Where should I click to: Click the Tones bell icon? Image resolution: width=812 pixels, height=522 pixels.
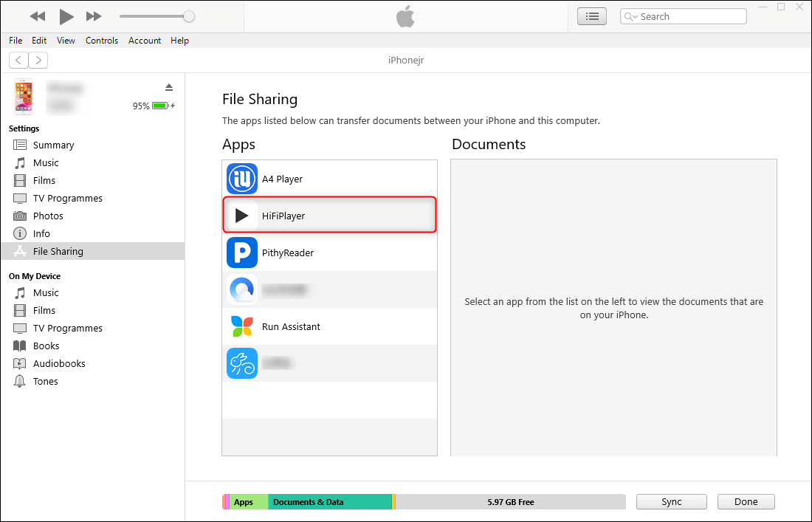coord(20,381)
